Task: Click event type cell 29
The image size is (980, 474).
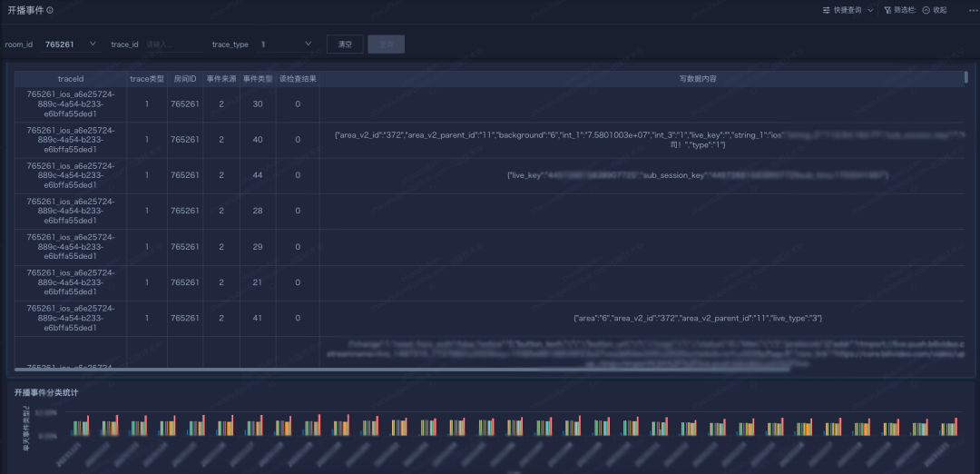Action: (x=258, y=247)
